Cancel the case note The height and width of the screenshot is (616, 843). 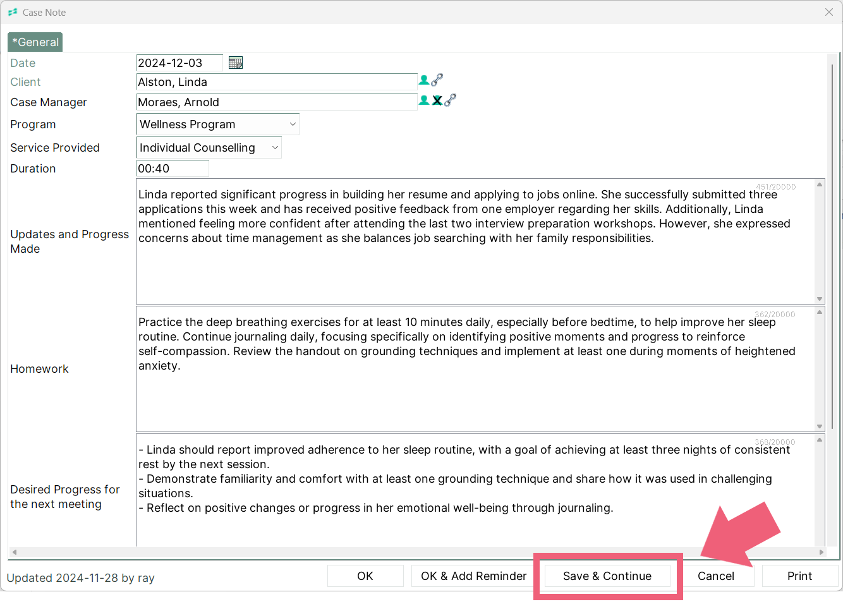coord(716,576)
